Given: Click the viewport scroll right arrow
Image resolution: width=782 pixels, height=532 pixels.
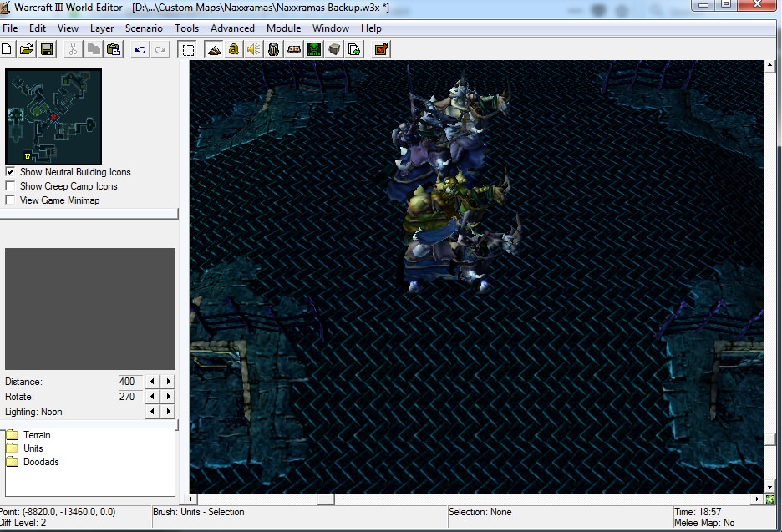Looking at the screenshot, I should [x=757, y=499].
